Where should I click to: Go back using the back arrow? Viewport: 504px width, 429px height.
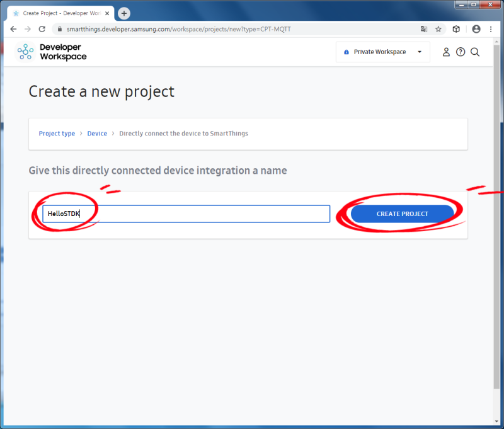[x=13, y=28]
